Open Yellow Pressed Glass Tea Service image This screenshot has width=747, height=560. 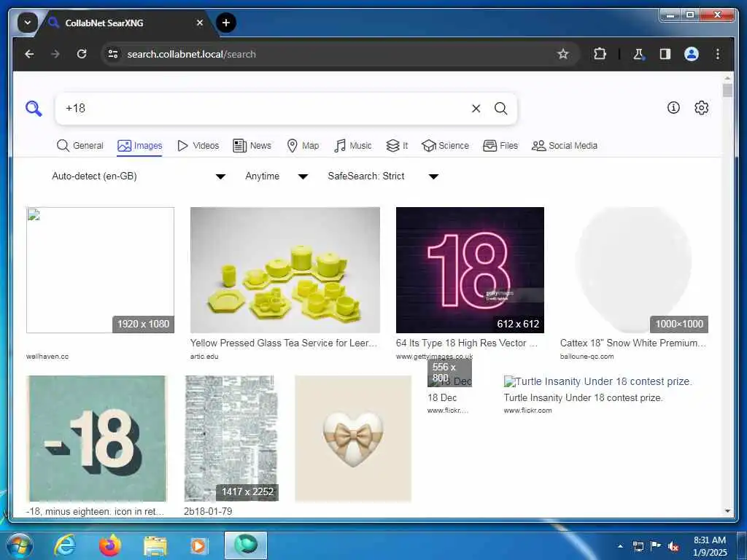(285, 270)
